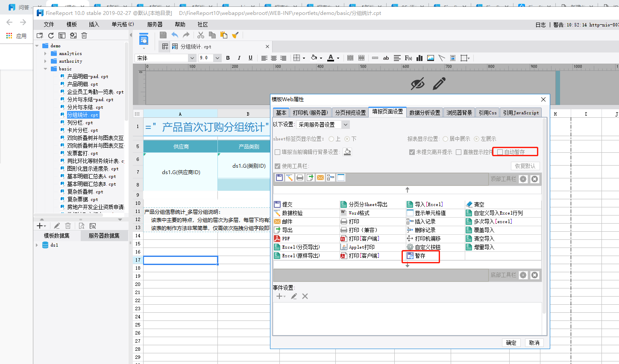Select the 下 sheet tab position radio
The image size is (619, 364).
347,139
